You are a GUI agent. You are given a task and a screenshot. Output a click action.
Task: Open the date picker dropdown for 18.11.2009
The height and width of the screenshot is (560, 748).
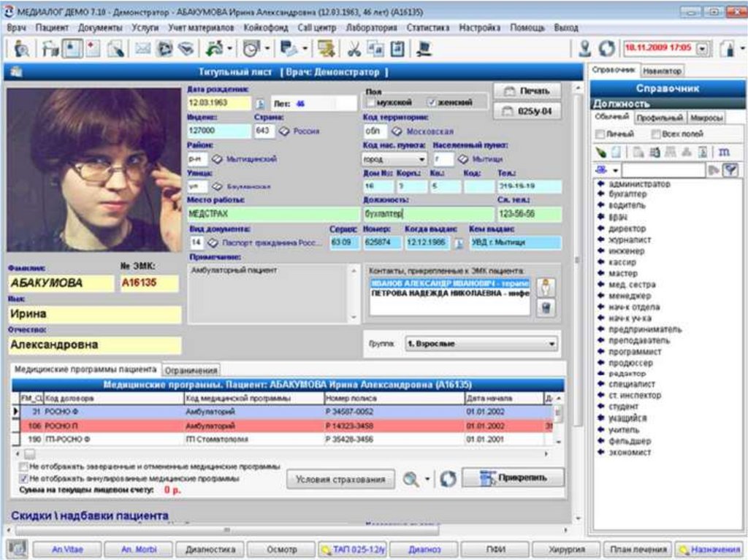pos(702,49)
